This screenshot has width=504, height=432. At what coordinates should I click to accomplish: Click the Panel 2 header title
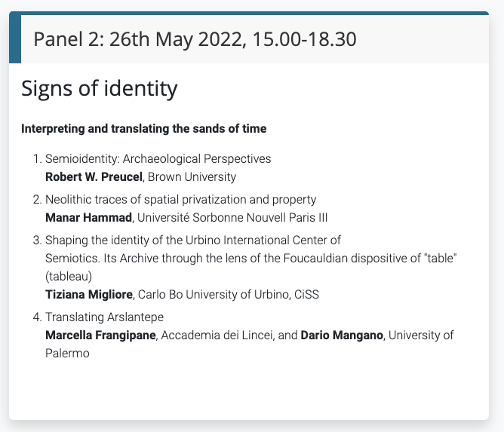pyautogui.click(x=195, y=39)
